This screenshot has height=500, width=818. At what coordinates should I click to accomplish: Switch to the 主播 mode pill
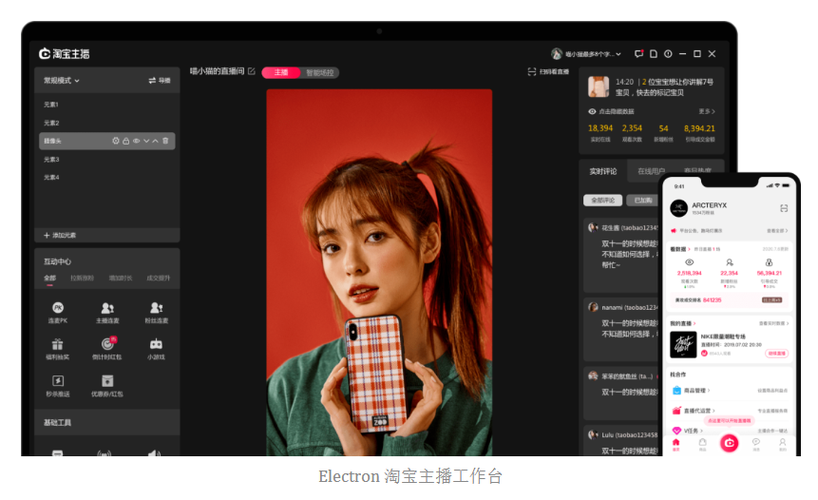[x=281, y=73]
